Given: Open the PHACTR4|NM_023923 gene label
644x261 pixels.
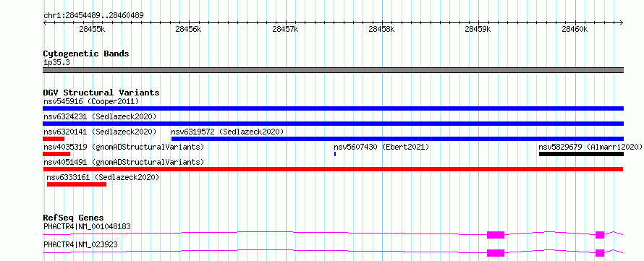Looking at the screenshot, I should 80,244.
